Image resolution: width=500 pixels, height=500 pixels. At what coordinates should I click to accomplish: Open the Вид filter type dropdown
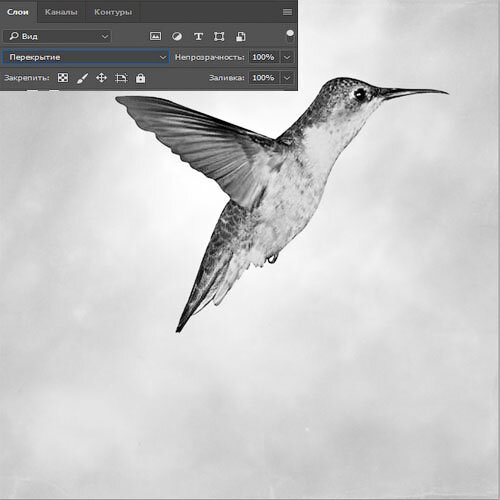57,36
